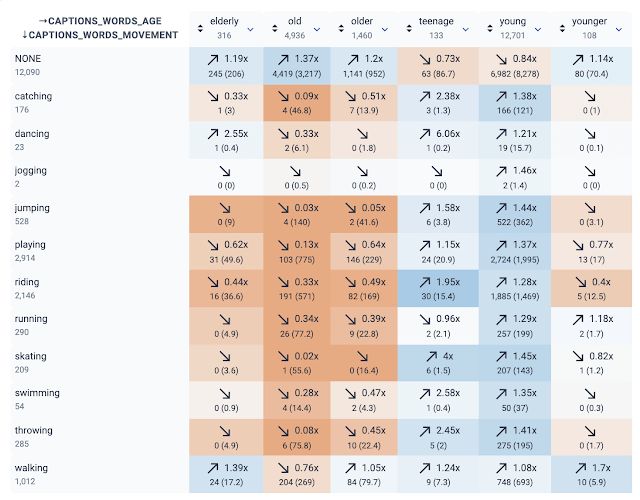
Task: Click sort arrows beside young column
Action: point(490,29)
